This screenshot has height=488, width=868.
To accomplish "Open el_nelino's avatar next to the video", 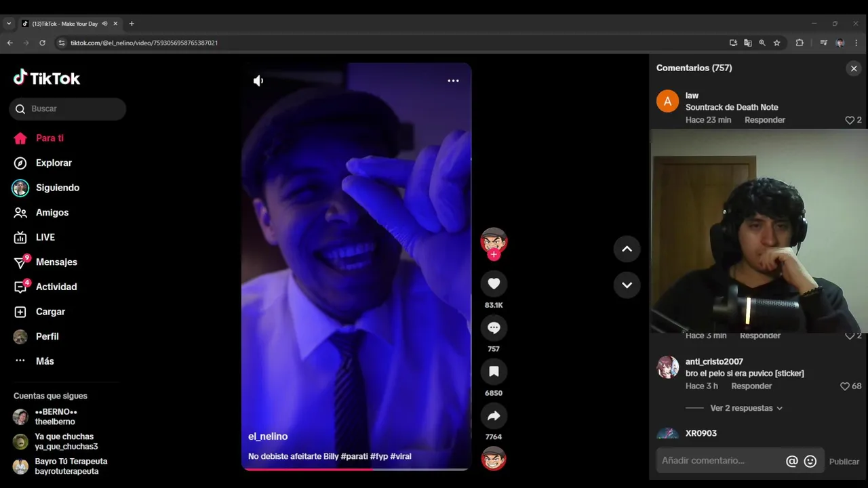I will pyautogui.click(x=494, y=241).
